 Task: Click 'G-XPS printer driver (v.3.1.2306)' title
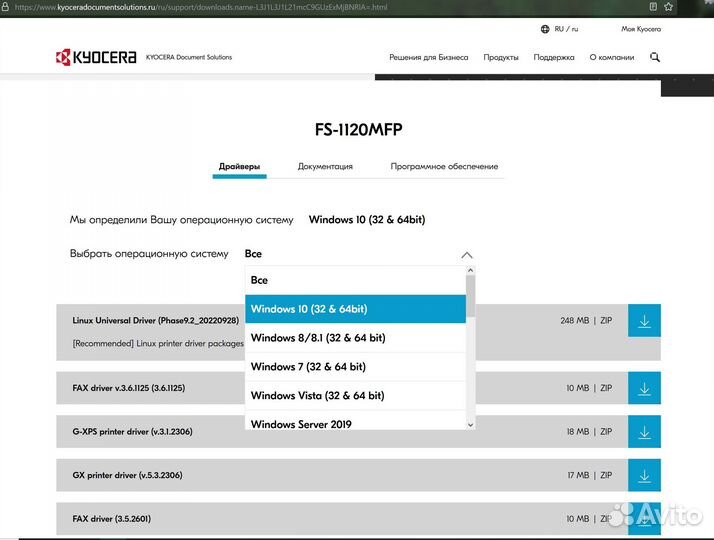[x=132, y=432]
